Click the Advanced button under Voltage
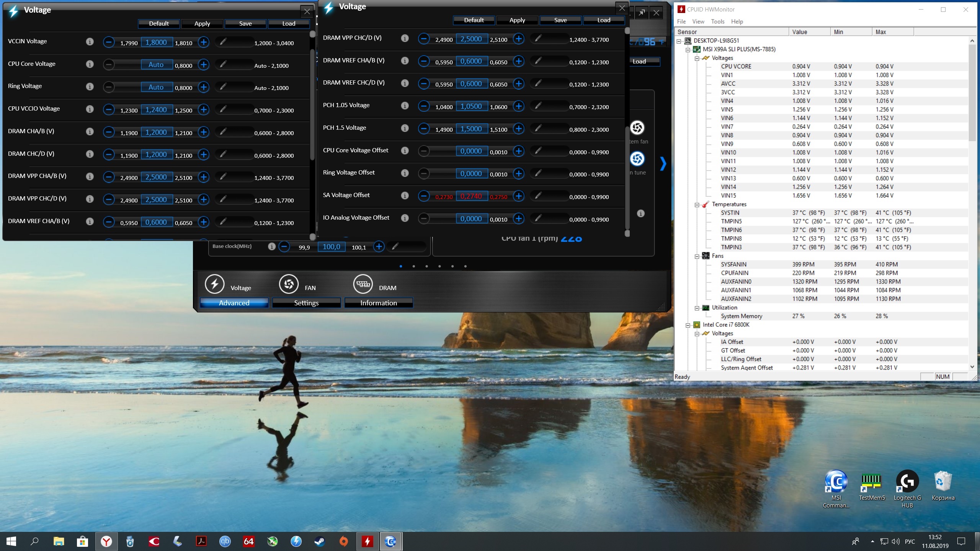Image resolution: width=980 pixels, height=551 pixels. [234, 303]
